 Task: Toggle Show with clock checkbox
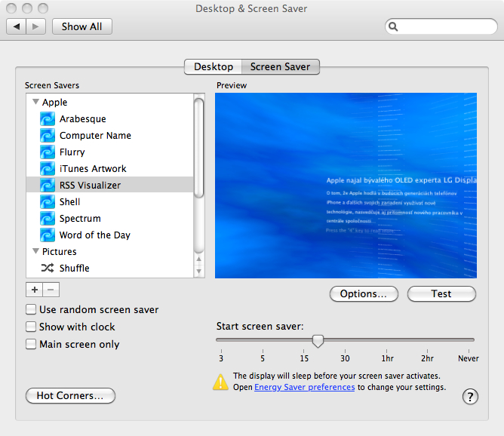[31, 327]
